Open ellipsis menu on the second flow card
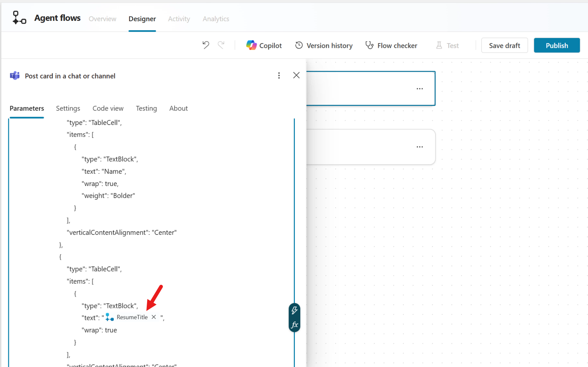 419,147
